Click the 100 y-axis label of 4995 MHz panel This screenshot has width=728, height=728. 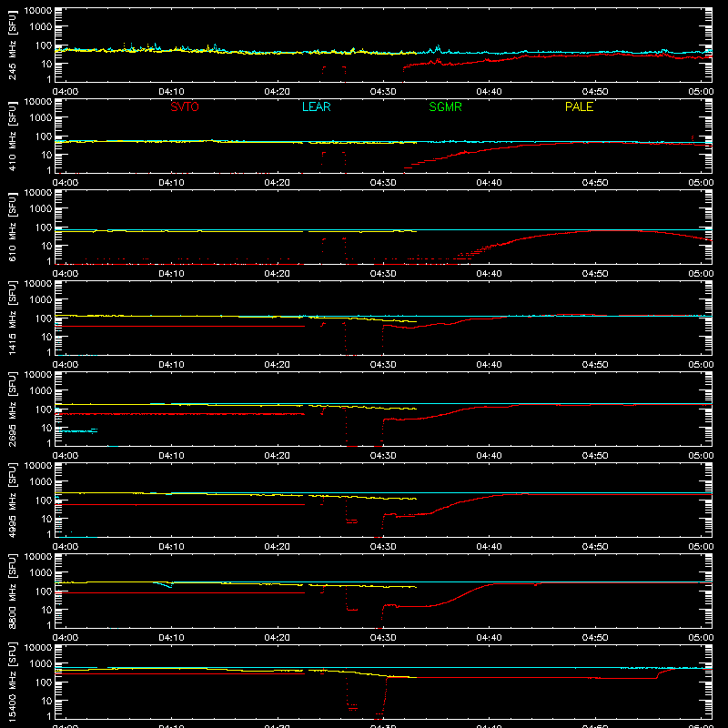pos(44,500)
